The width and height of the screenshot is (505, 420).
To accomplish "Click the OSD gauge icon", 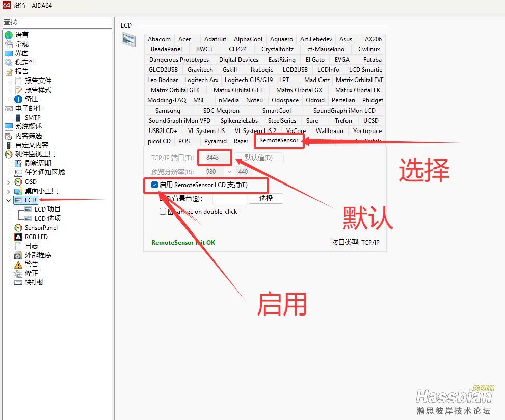I will 18,182.
